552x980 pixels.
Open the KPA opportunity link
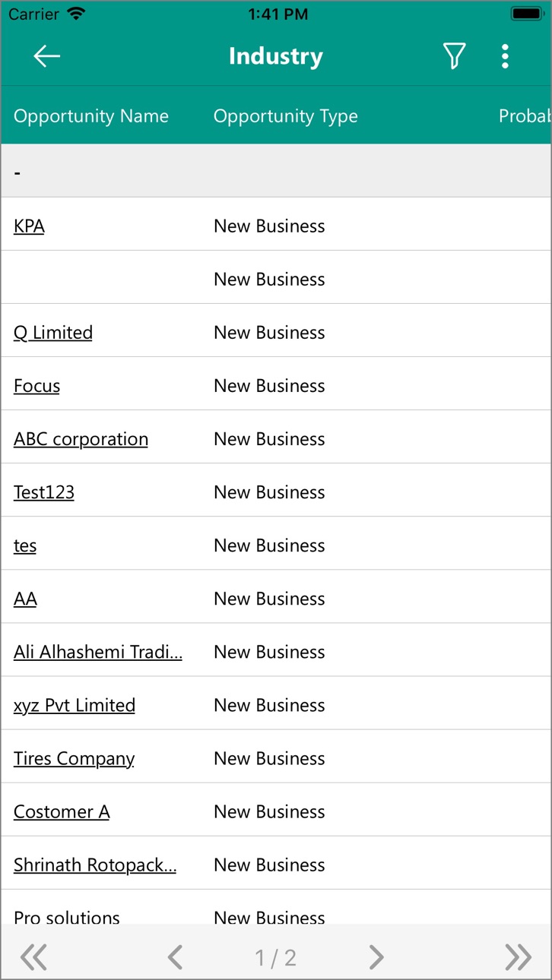(29, 226)
